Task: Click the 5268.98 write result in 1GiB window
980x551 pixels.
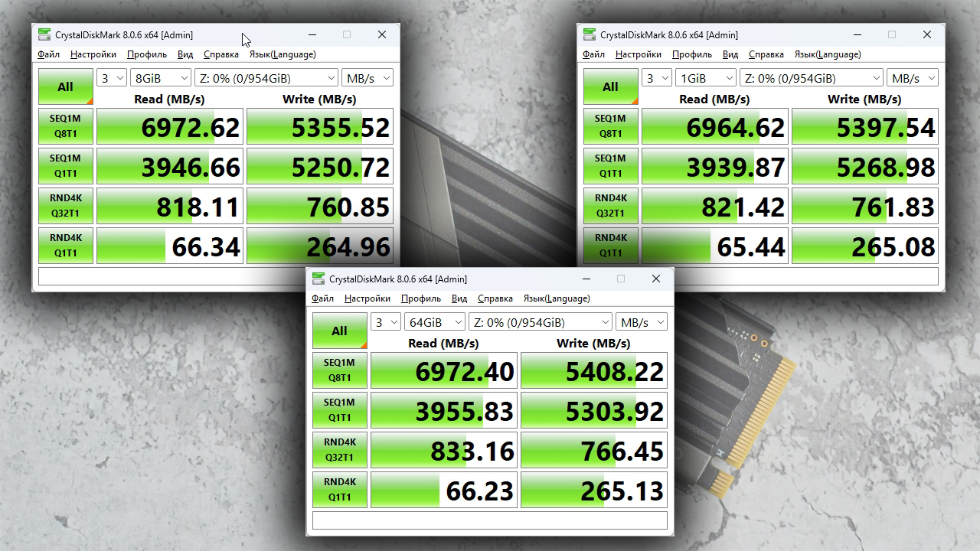Action: point(865,166)
